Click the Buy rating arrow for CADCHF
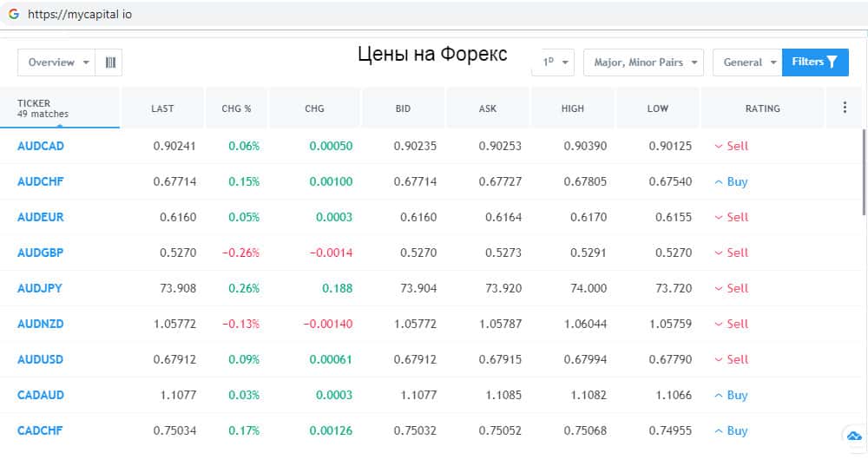The image size is (868, 466). (x=718, y=431)
